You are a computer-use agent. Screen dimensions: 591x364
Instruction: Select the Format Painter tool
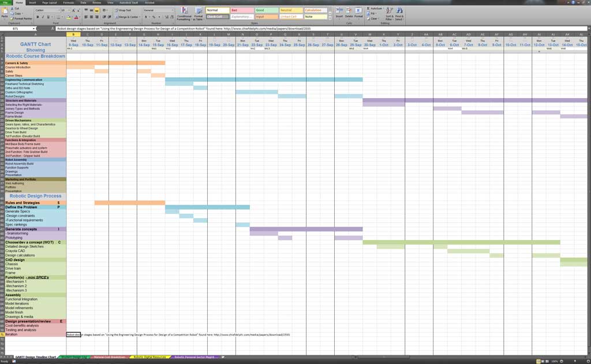click(22, 18)
